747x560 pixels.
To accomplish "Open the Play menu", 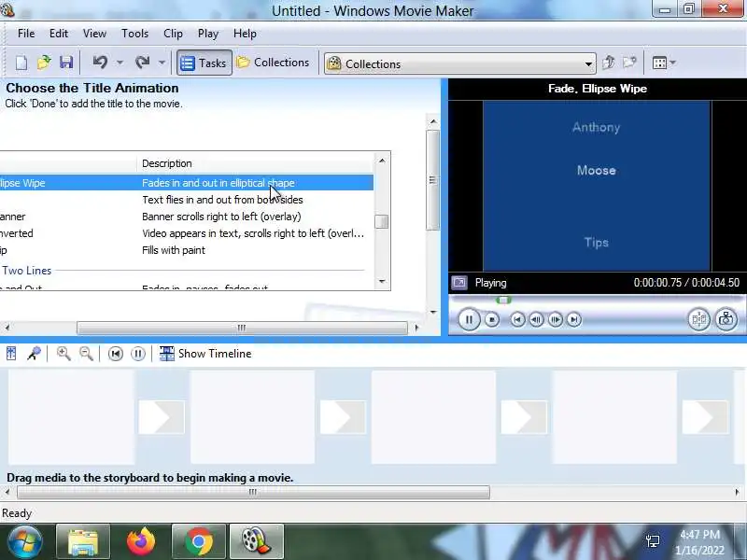I will click(208, 34).
